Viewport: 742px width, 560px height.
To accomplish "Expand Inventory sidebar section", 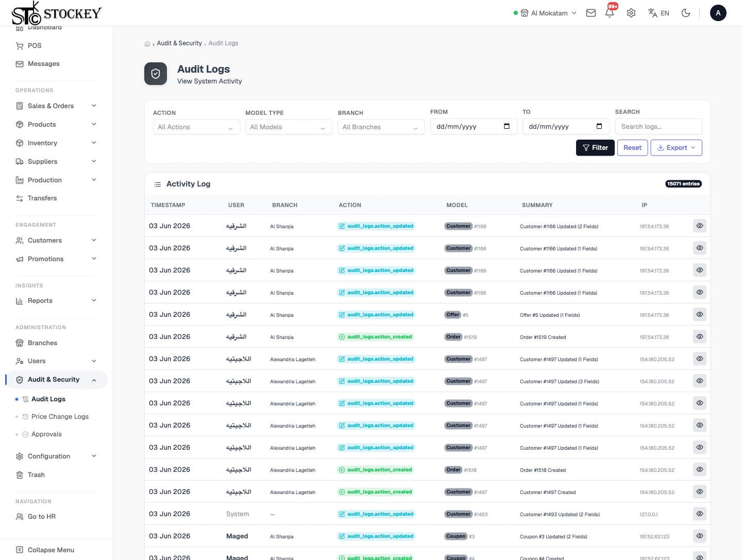I will (56, 143).
